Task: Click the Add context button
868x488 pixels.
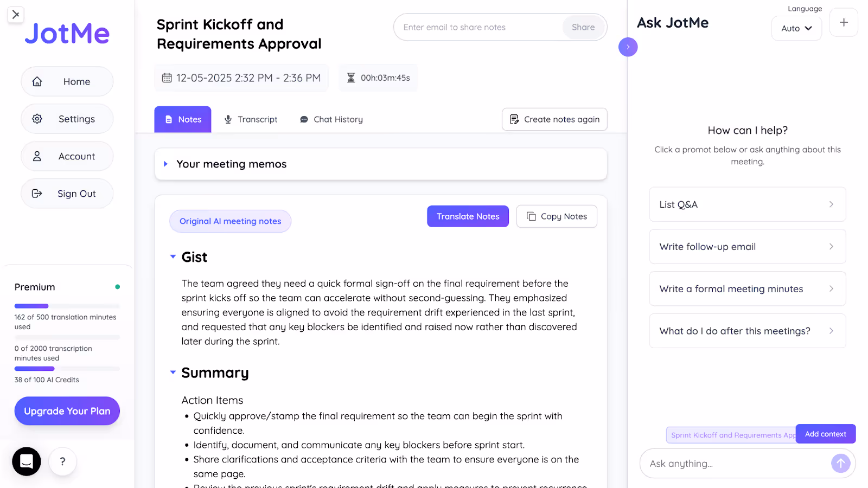Action: [826, 434]
